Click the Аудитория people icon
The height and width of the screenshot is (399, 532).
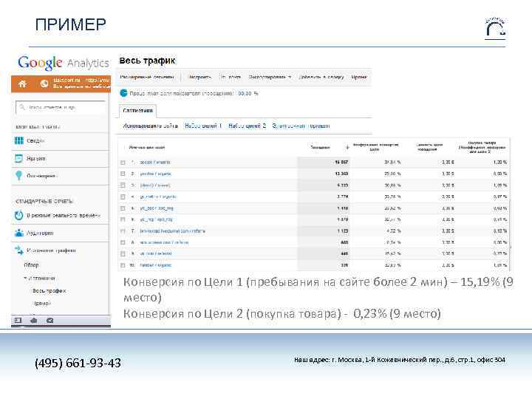point(19,233)
